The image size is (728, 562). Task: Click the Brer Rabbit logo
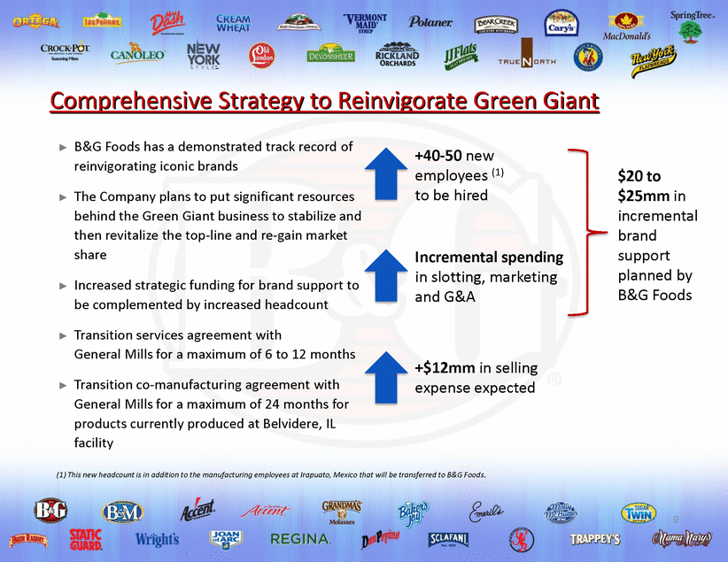[28, 540]
